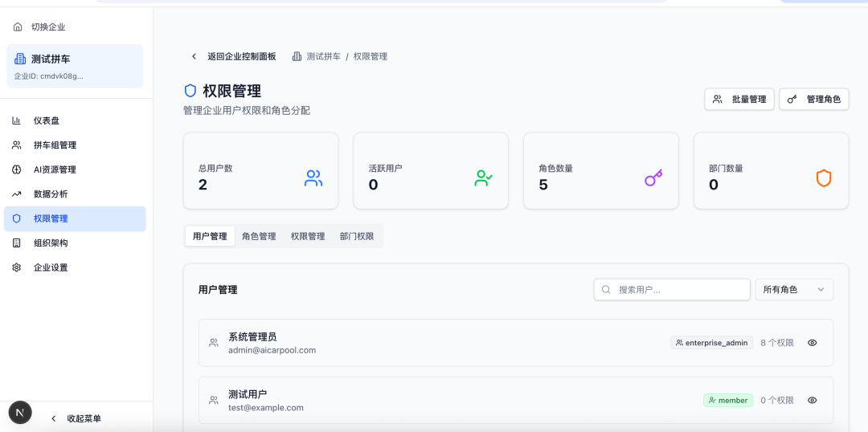Click the shield icon beside sidebar 权限管理
Viewport: 868px width, 432px height.
coord(17,218)
